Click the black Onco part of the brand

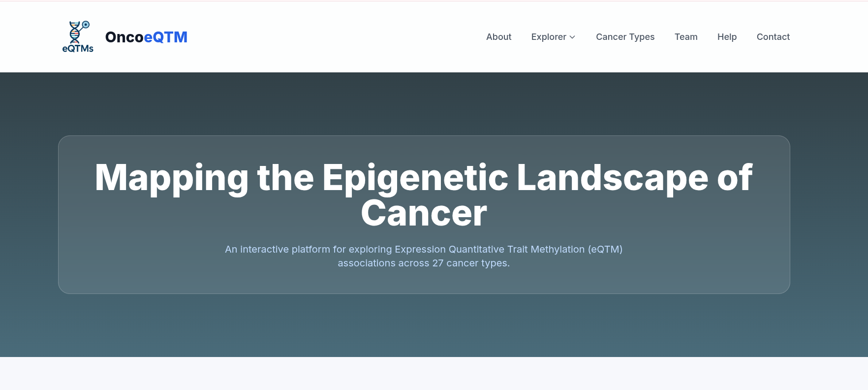pos(124,37)
